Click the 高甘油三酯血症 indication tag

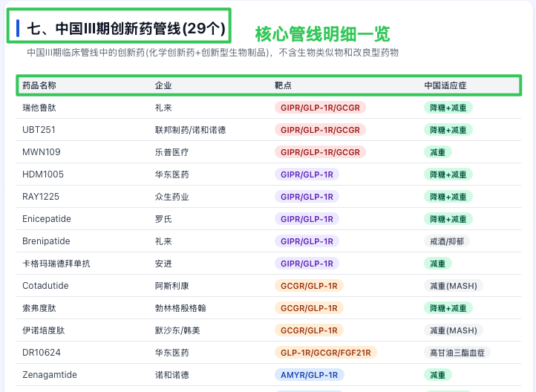point(457,353)
